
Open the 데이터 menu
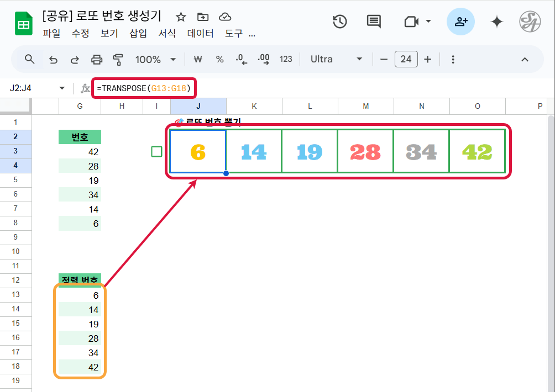pos(200,33)
